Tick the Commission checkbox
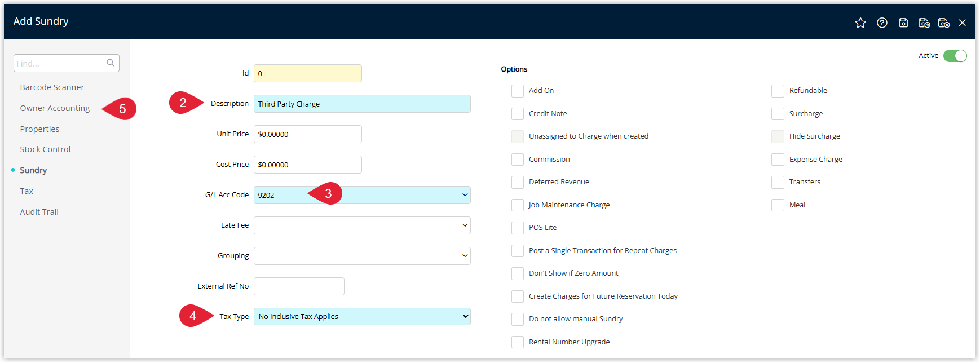 pyautogui.click(x=518, y=160)
